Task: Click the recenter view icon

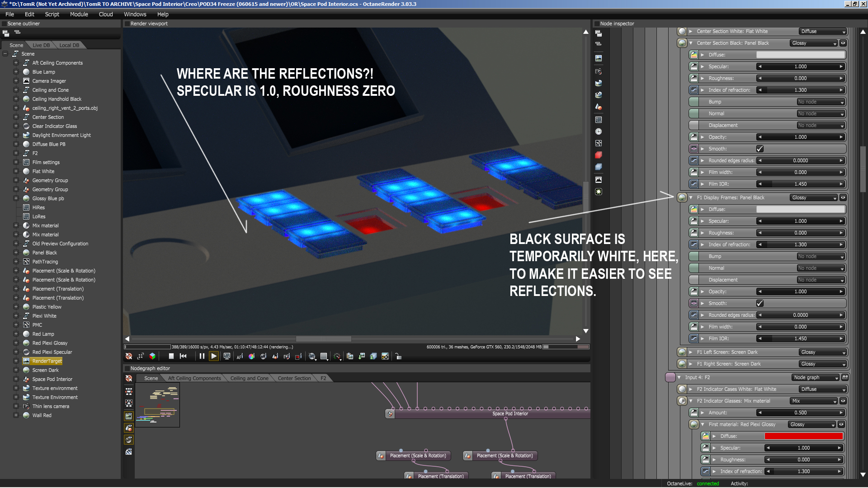Action: point(129,357)
